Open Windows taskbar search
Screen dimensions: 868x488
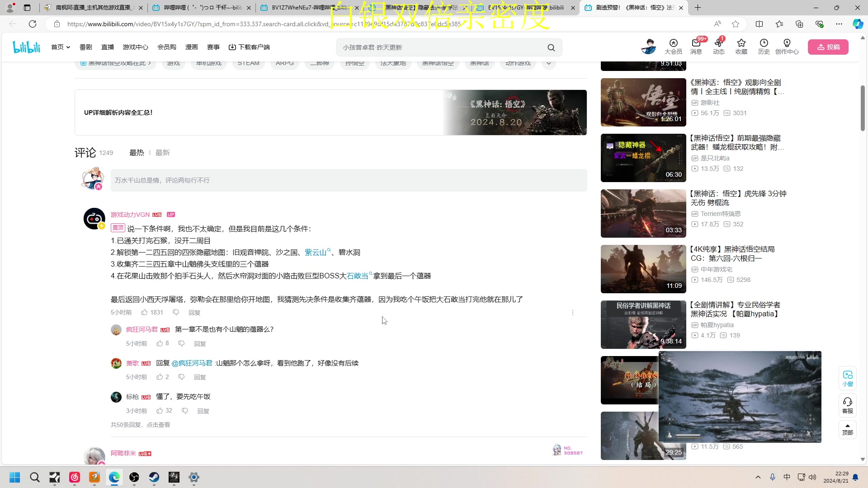pyautogui.click(x=35, y=477)
